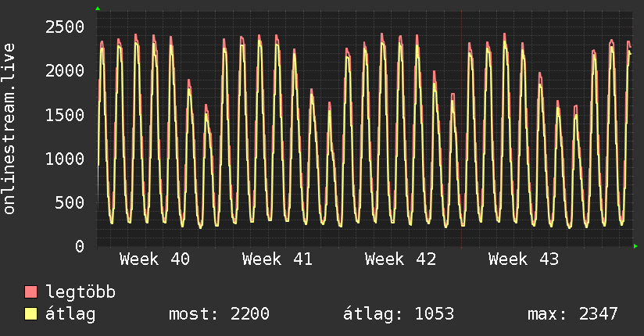Click the green arrow at x-axis end
This screenshot has height=336, width=644.
click(x=635, y=246)
